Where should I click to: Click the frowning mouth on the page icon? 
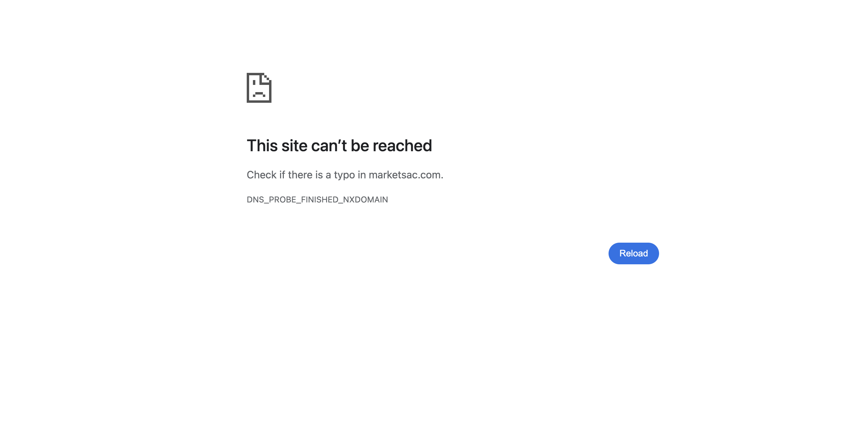click(259, 94)
